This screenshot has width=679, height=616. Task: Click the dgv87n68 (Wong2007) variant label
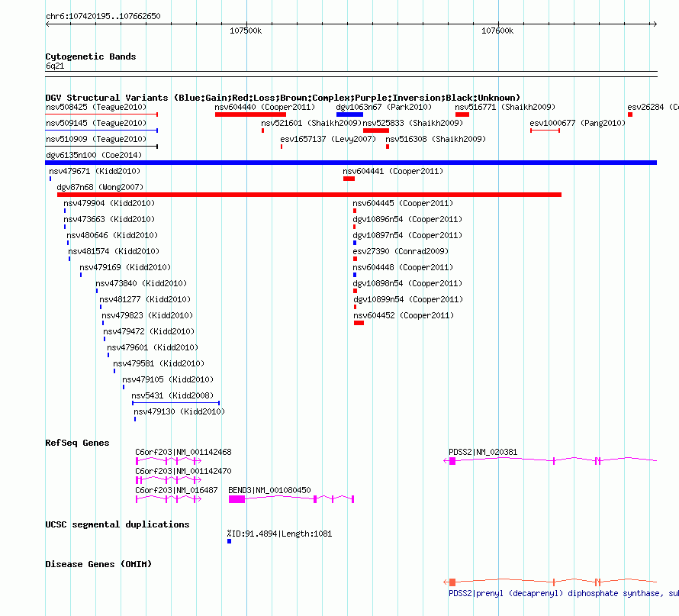(100, 187)
